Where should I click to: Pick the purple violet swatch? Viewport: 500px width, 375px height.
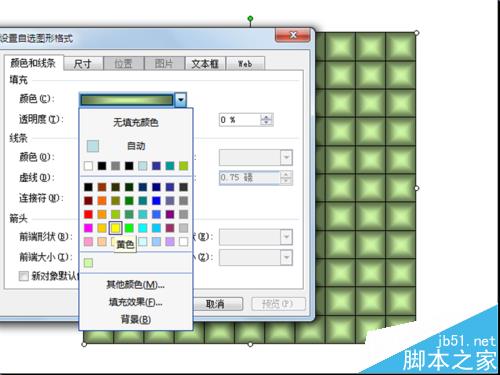point(170,214)
